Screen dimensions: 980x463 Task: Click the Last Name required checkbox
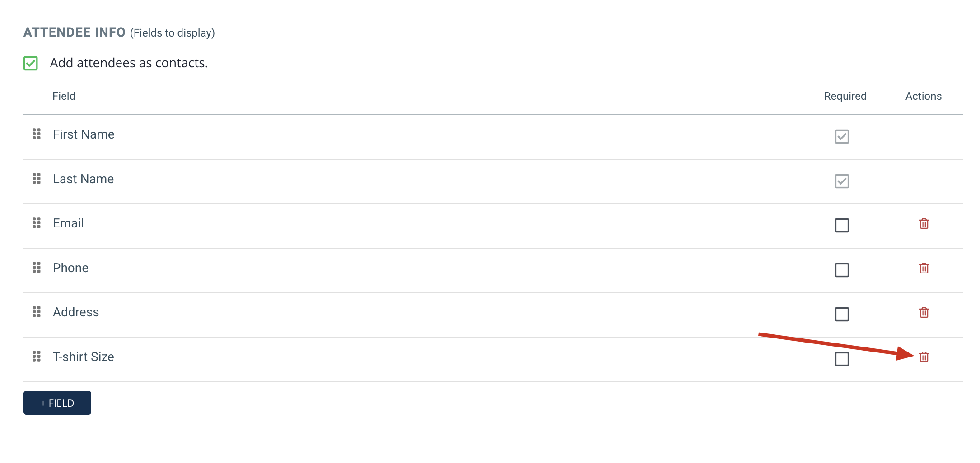[x=842, y=181]
